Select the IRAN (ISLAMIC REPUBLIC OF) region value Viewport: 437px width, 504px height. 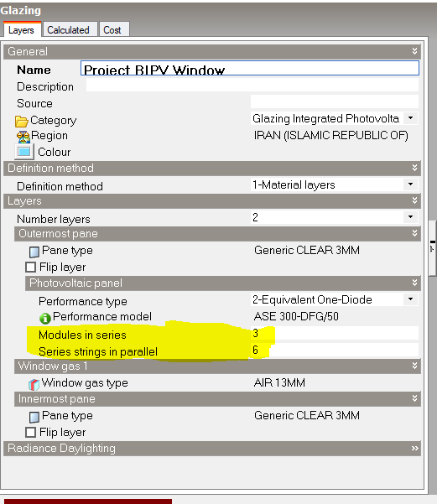coord(330,135)
